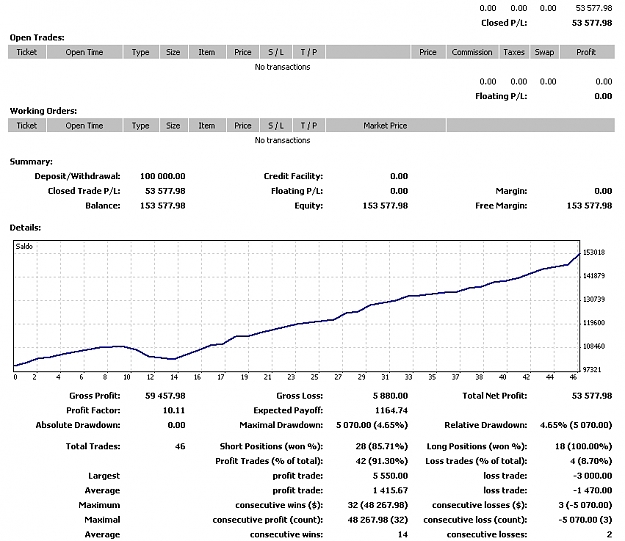Screen dimensions: 625x541
Task: Click Maximal Drawdown value 5 070.00 (4.65%)
Action: [x=372, y=425]
